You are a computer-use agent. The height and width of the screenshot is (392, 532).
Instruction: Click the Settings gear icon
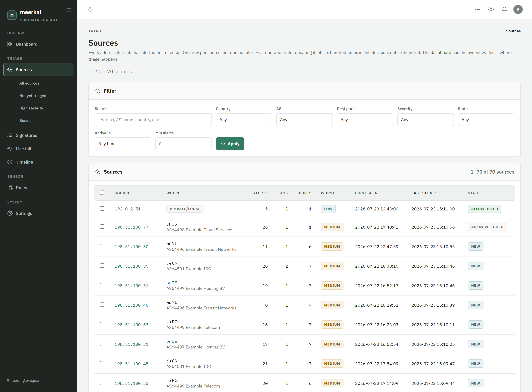[x=10, y=213]
